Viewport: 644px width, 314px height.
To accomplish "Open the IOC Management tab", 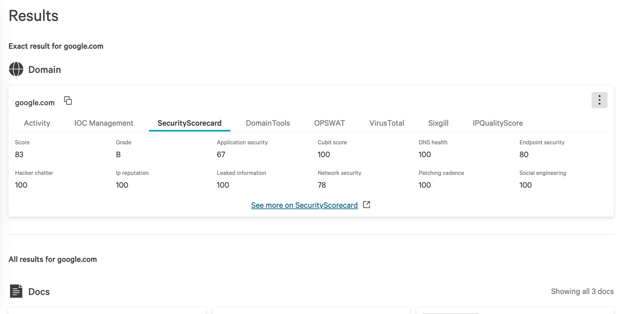I will [104, 123].
